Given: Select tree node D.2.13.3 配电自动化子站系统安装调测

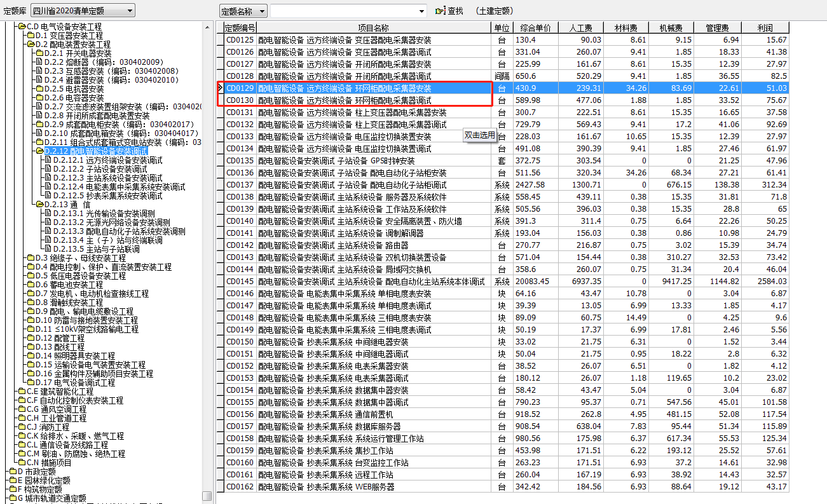Looking at the screenshot, I should pyautogui.click(x=120, y=231).
